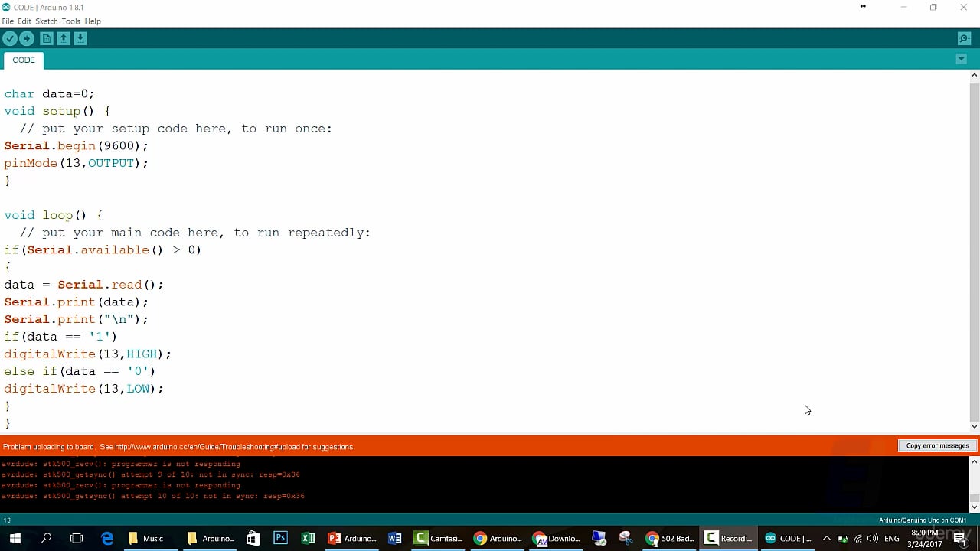
Task: Click the pinMode(13,OUTPUT) line
Action: point(77,163)
